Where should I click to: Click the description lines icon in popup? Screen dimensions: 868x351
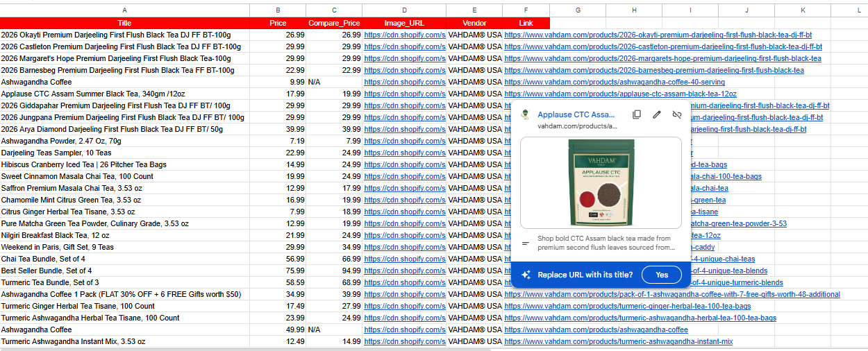(526, 243)
